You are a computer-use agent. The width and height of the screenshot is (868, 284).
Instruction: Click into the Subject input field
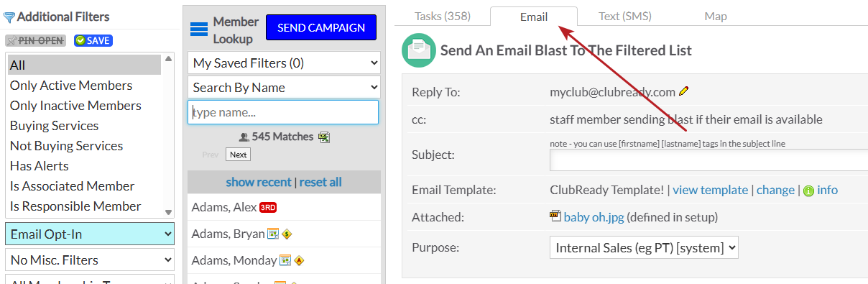[x=708, y=160]
